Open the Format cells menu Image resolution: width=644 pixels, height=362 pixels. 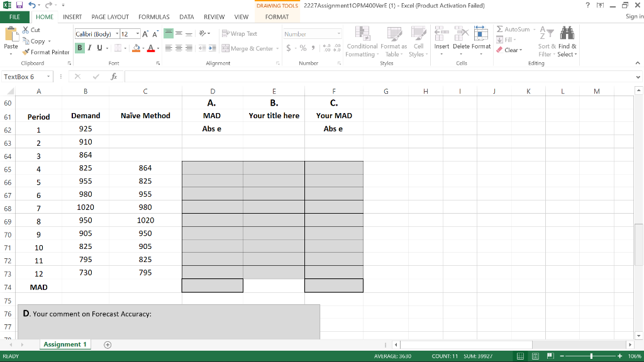(x=481, y=41)
